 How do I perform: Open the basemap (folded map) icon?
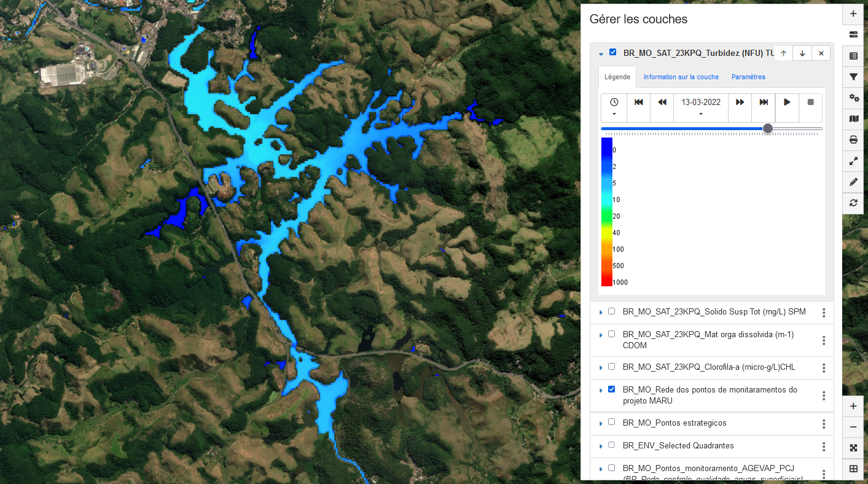click(853, 119)
